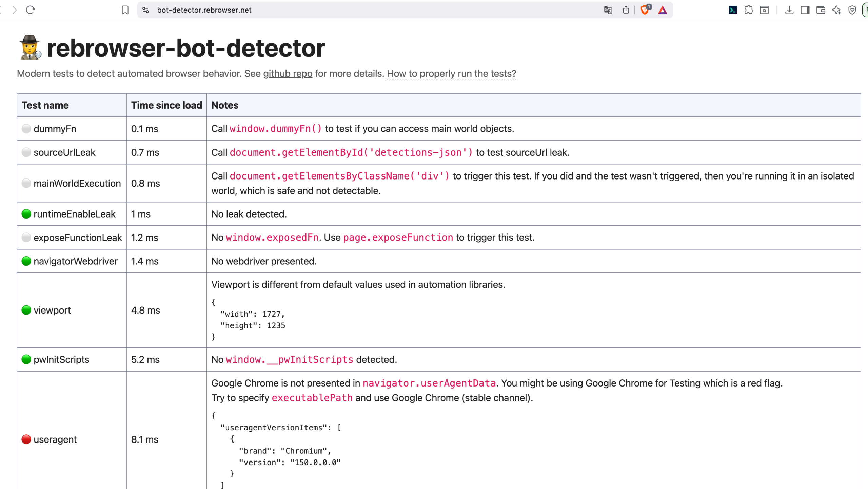Open the Google Translate icon in address bar

pyautogui.click(x=608, y=10)
